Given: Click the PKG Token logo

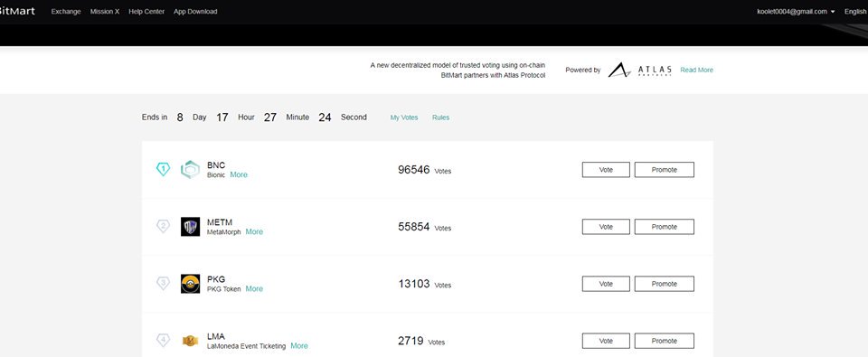Looking at the screenshot, I should (190, 284).
